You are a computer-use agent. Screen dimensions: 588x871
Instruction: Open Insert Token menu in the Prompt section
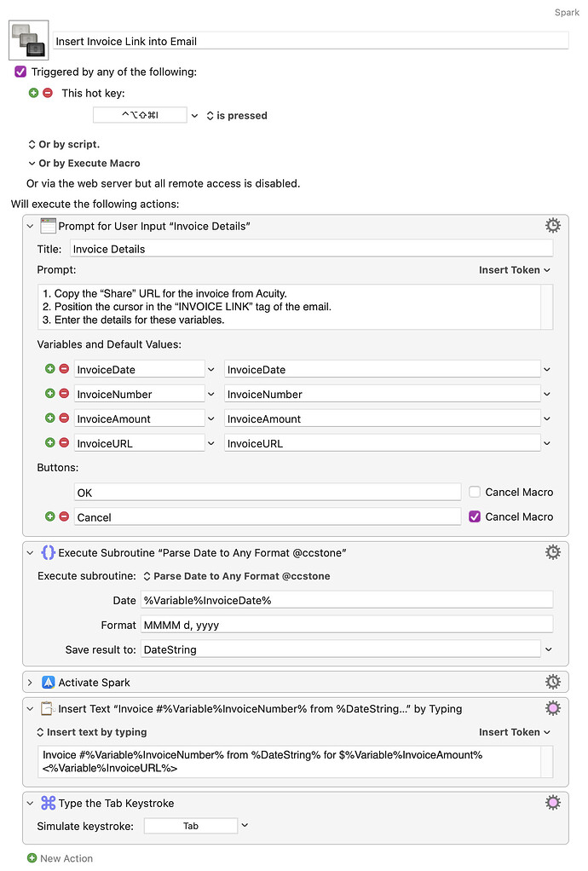point(514,270)
